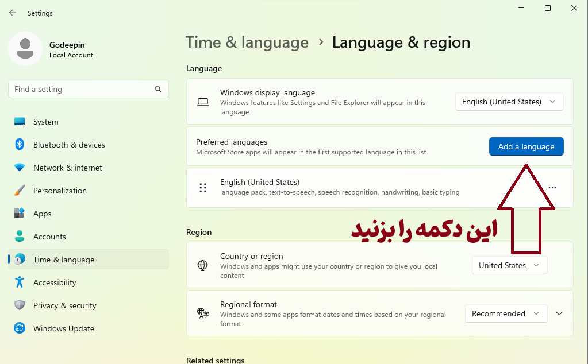This screenshot has width=588, height=364.
Task: Select Time & language in sidebar
Action: [x=89, y=259]
